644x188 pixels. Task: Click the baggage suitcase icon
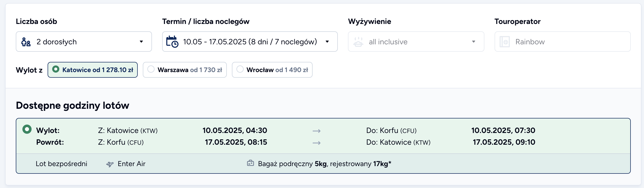click(x=250, y=163)
